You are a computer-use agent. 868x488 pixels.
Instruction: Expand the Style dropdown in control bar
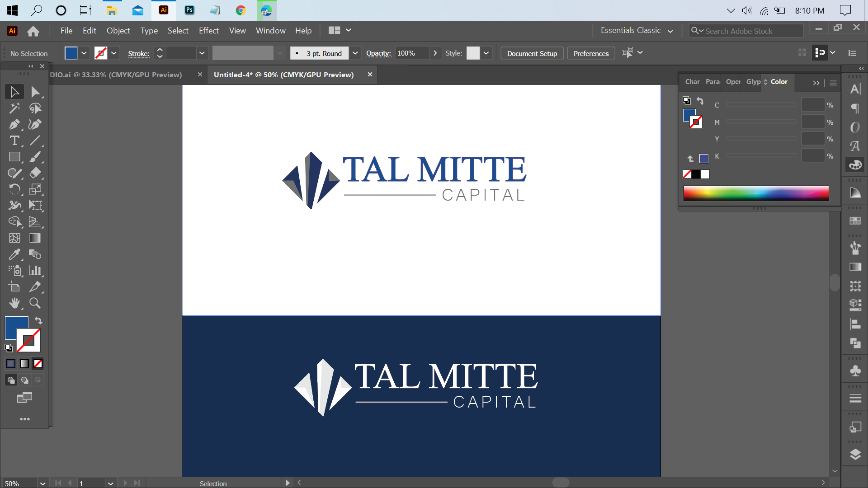pyautogui.click(x=486, y=53)
